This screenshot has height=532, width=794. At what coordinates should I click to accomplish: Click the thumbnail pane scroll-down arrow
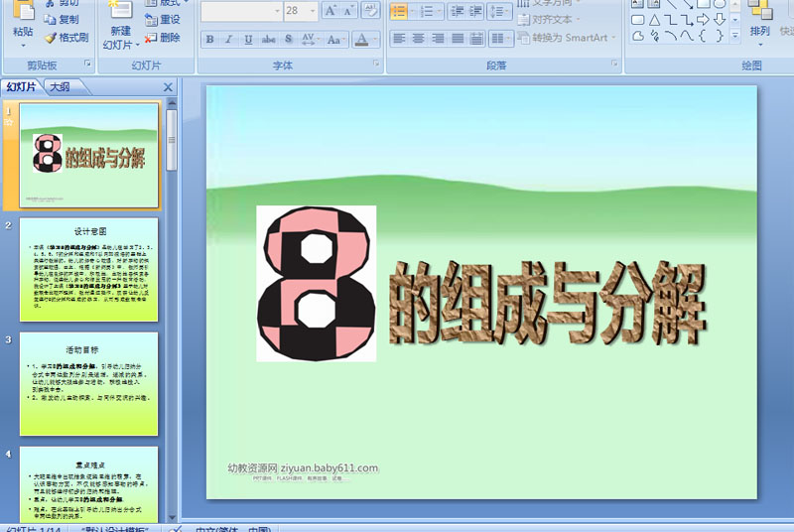pyautogui.click(x=172, y=517)
